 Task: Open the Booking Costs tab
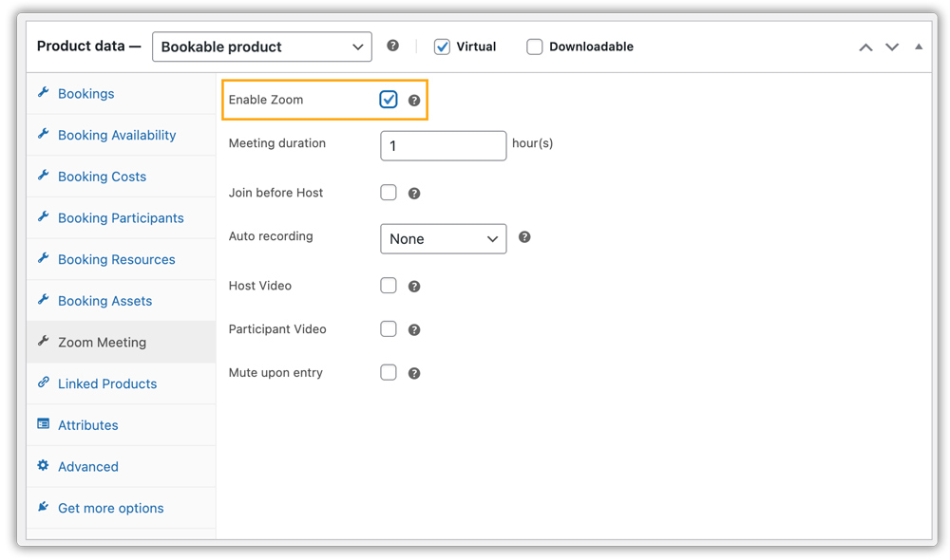coord(102,176)
